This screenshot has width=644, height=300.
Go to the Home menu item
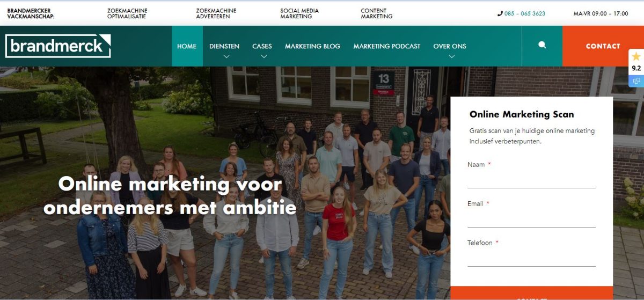click(x=187, y=46)
